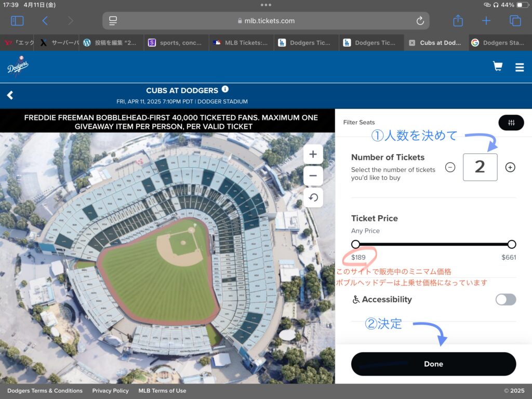Click the 'Cubs at Dodgers' event title
Screen dimensions: 532x399
182,90
